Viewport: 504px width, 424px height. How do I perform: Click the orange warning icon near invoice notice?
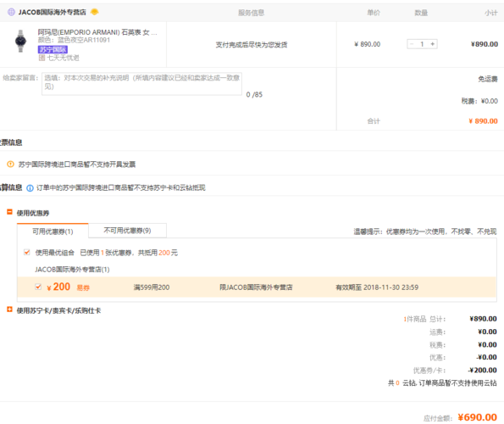pos(11,165)
